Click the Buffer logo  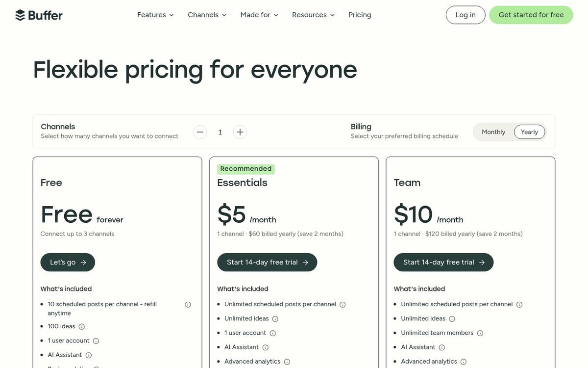click(39, 15)
